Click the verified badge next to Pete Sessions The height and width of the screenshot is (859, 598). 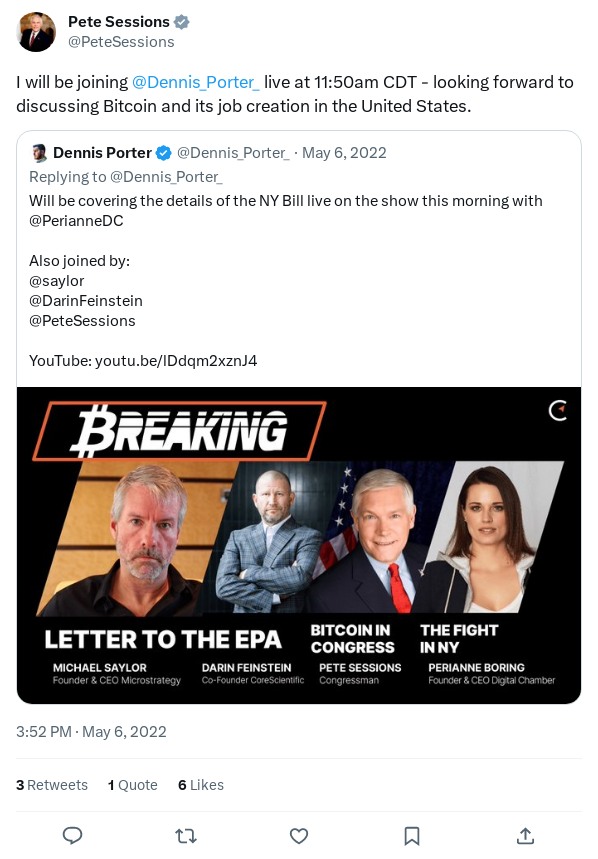coord(180,20)
